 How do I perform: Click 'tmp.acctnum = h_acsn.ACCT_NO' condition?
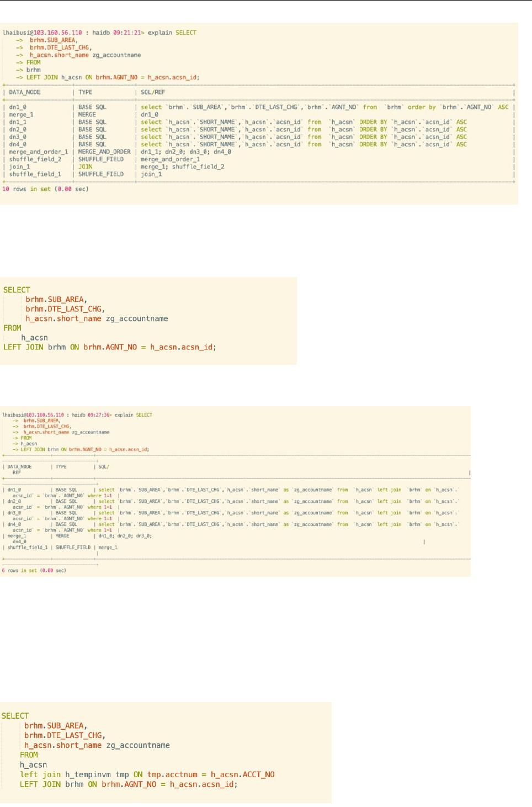point(211,774)
